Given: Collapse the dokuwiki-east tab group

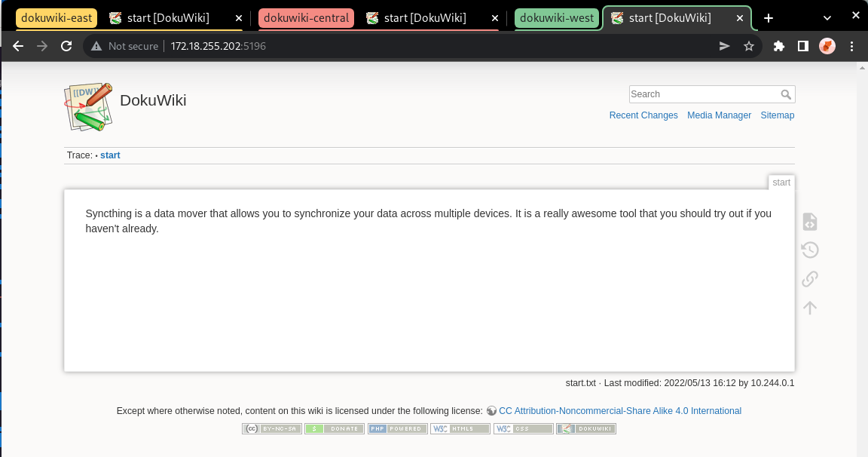Looking at the screenshot, I should (x=57, y=18).
